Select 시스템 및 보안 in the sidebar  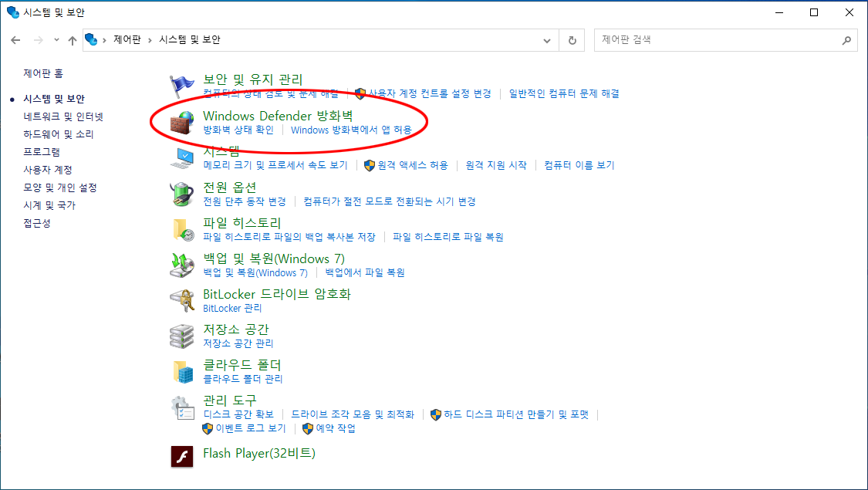[54, 99]
